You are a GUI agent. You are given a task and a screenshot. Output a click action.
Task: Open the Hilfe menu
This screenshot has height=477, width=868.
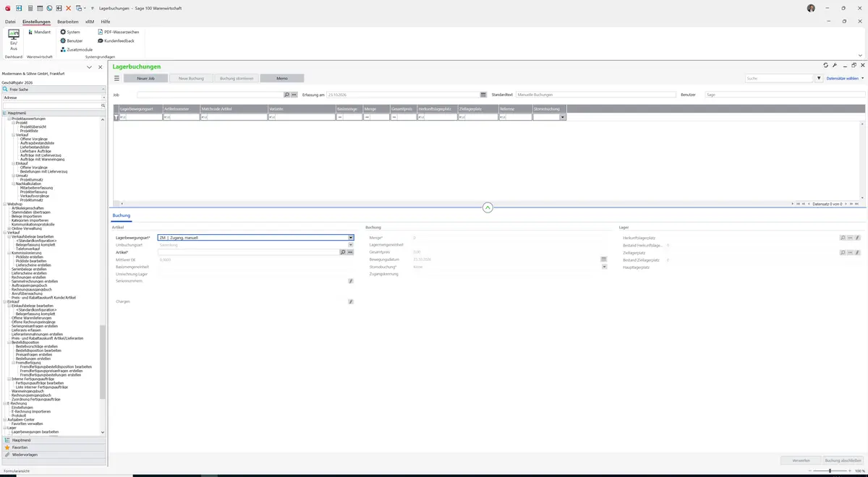106,22
